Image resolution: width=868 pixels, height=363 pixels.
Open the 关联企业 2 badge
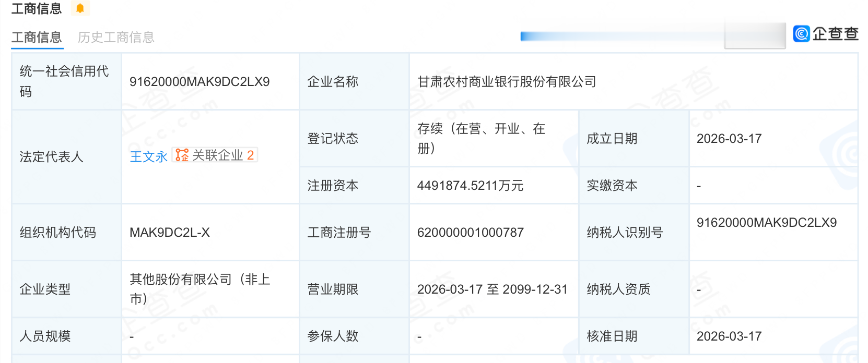(x=215, y=155)
